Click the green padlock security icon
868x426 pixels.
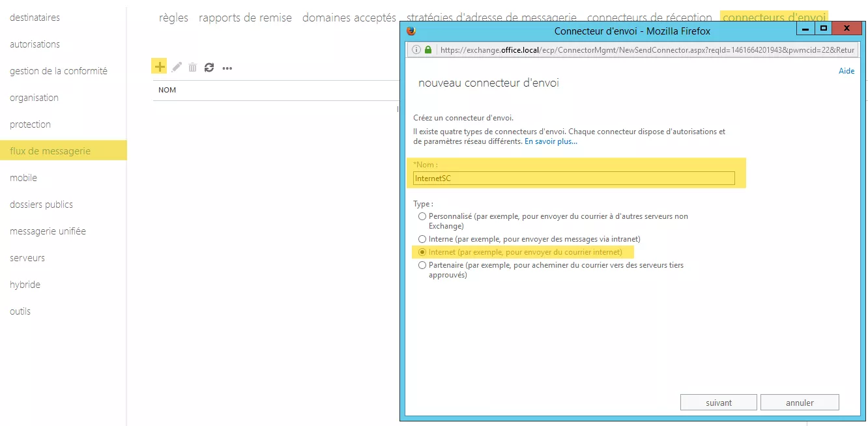coord(428,50)
